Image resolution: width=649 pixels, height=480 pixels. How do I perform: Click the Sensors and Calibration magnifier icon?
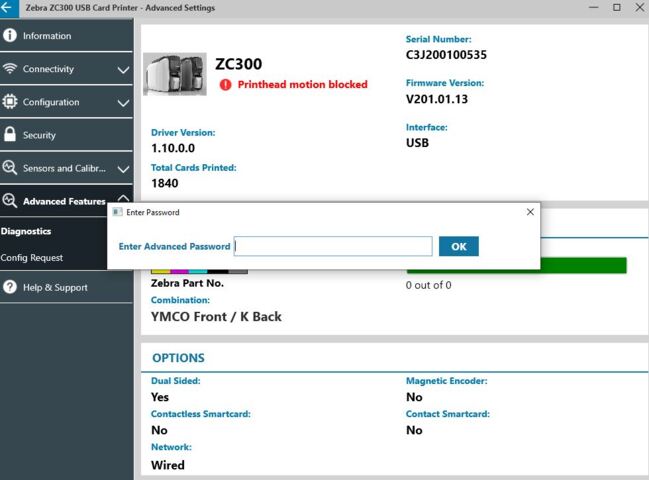tap(10, 168)
